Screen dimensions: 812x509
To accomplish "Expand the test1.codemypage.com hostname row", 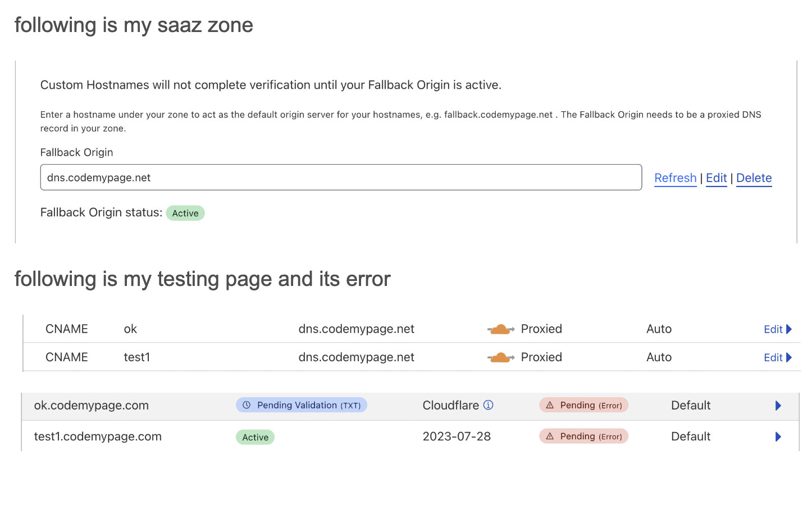I will (x=778, y=437).
